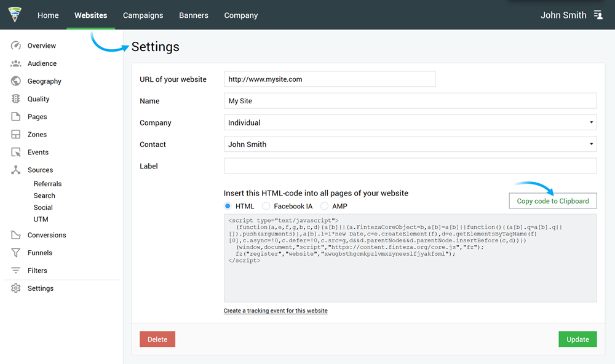Open the Contact dropdown showing John Smith
This screenshot has width=615, height=364.
click(410, 144)
